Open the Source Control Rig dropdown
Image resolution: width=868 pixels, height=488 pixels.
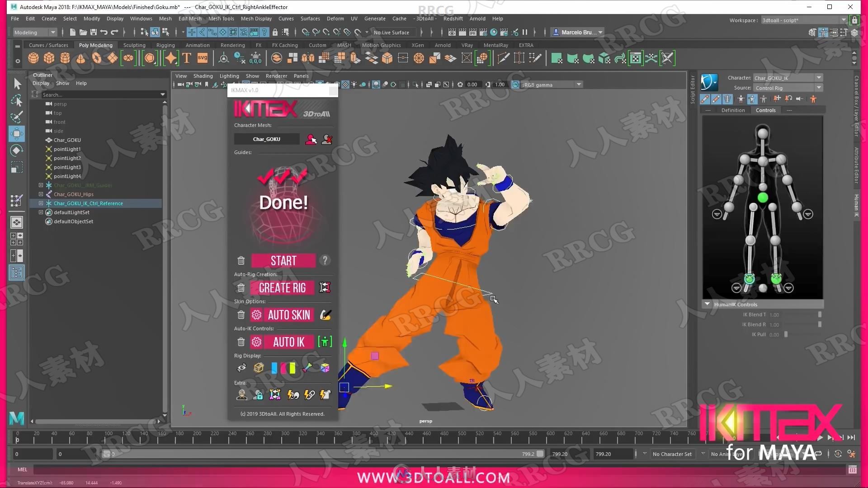click(x=788, y=88)
